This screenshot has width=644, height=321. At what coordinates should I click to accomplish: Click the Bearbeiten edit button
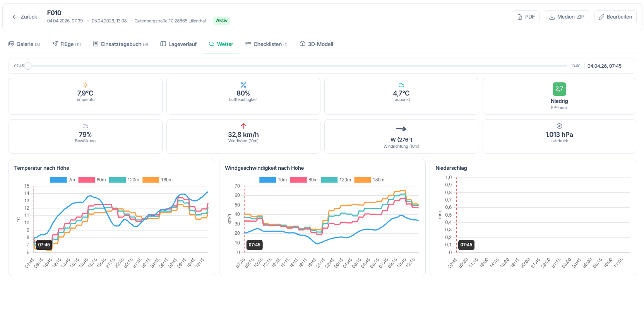[615, 17]
